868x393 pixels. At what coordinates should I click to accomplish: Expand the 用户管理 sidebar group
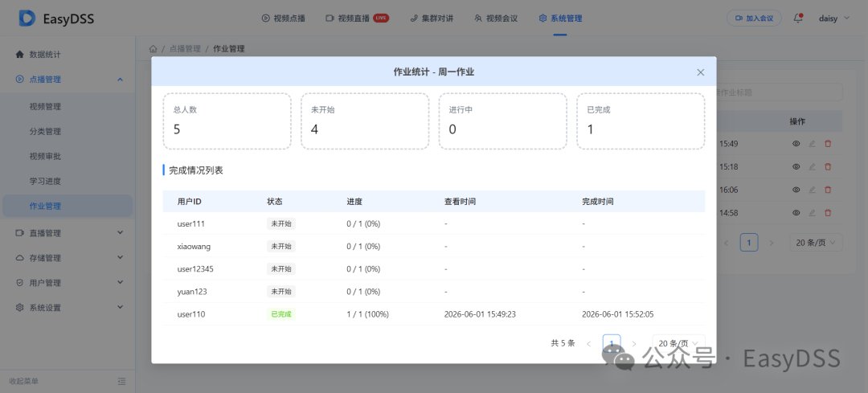click(68, 282)
